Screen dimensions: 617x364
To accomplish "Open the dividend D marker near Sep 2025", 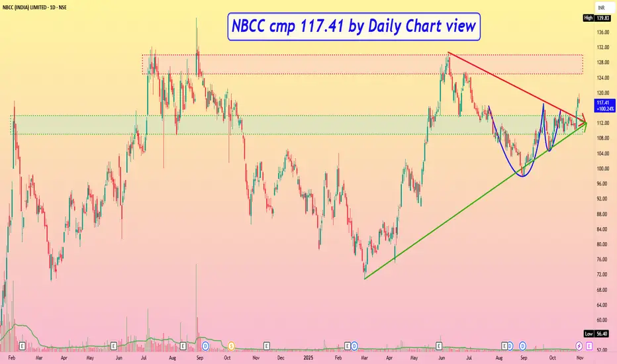I will tap(522, 346).
